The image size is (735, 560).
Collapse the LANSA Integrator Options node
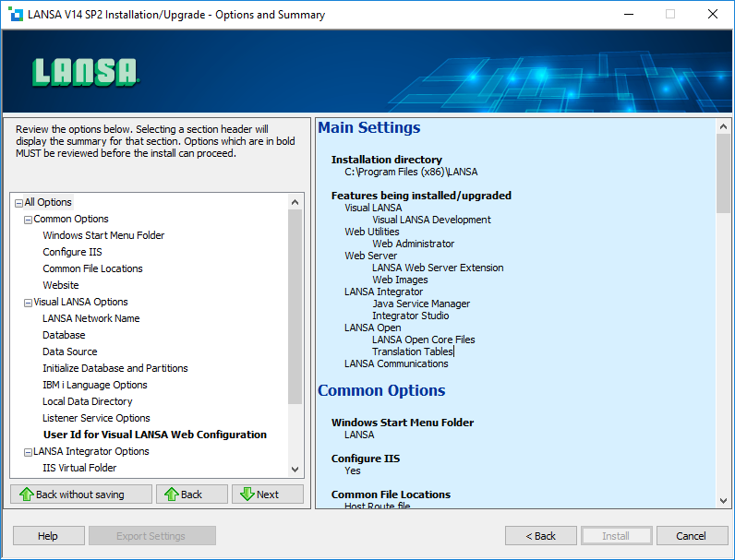click(28, 452)
